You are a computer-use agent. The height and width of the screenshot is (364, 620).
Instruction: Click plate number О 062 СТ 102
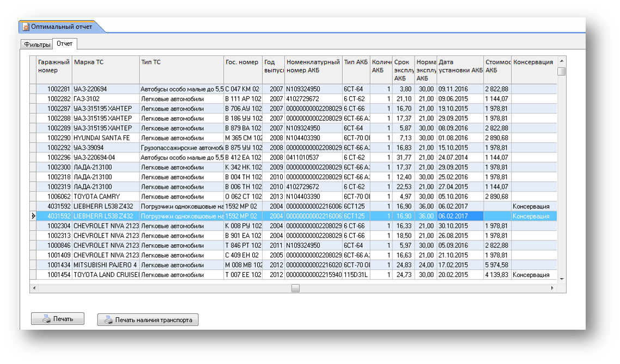243,196
